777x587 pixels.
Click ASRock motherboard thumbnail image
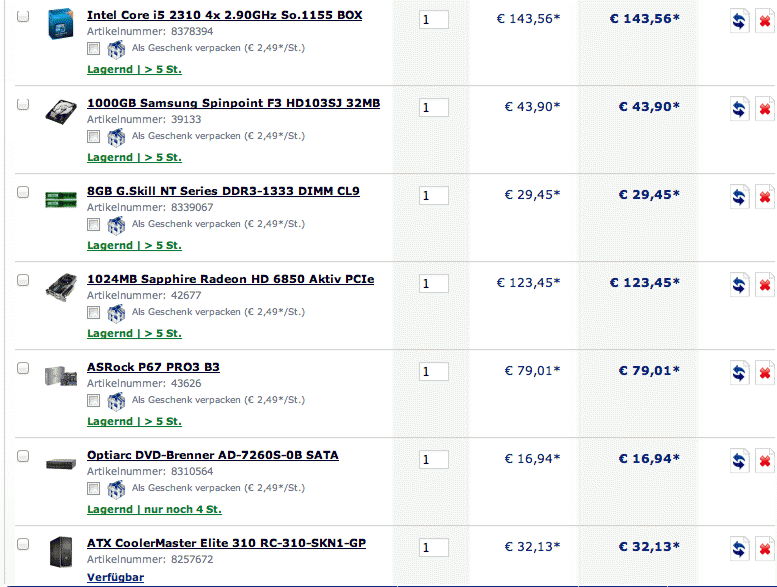pos(61,376)
